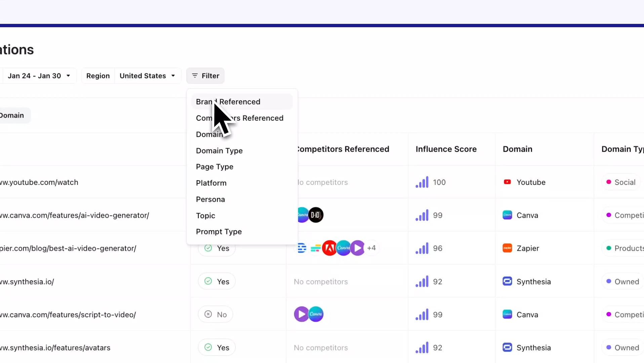Open the youtube.com/watch URL link

tap(39, 183)
